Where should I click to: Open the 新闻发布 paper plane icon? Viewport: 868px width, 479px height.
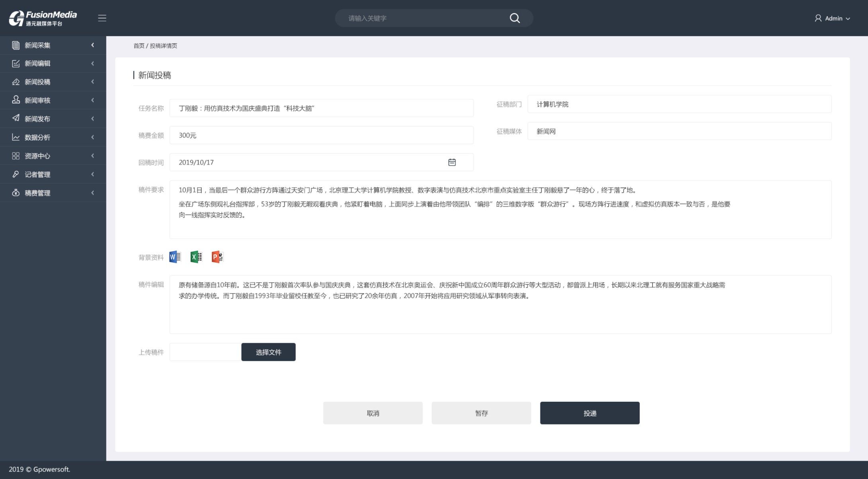click(x=16, y=118)
